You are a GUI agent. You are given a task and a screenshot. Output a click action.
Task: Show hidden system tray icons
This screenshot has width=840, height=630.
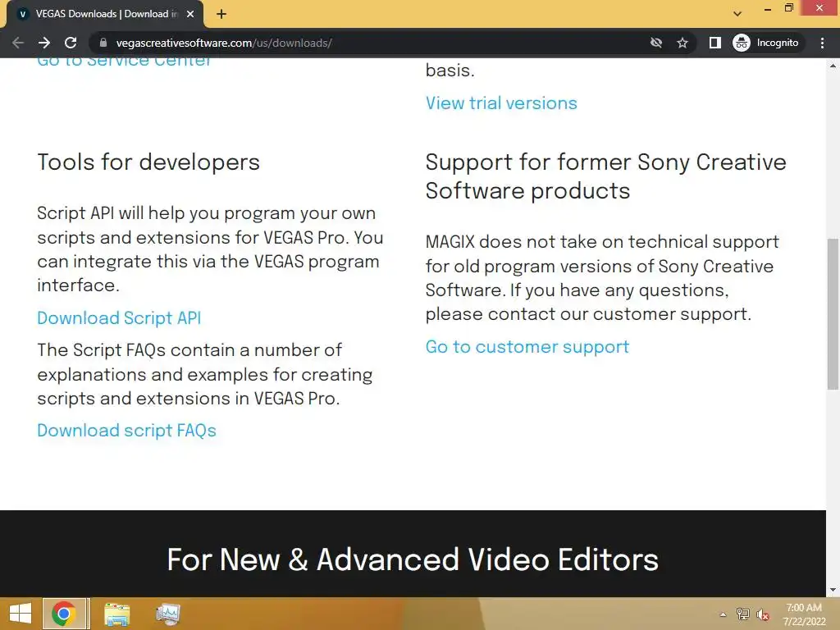click(x=723, y=614)
